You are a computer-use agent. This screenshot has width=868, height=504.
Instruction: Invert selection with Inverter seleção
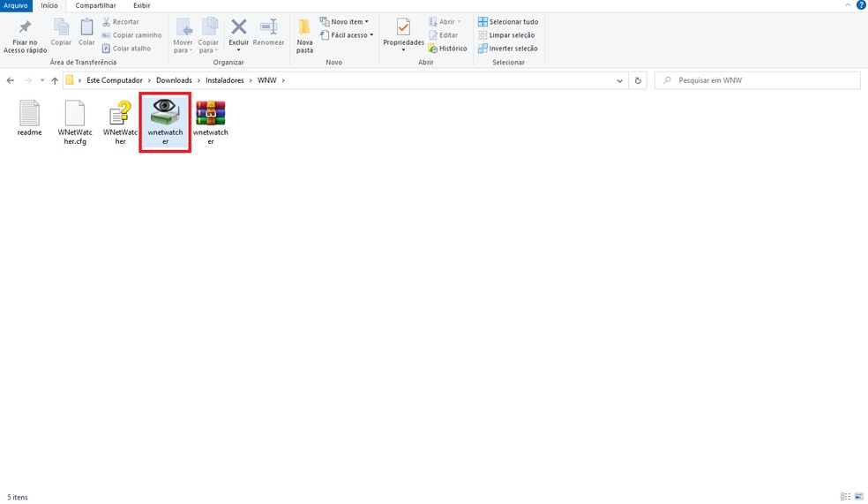coord(507,49)
